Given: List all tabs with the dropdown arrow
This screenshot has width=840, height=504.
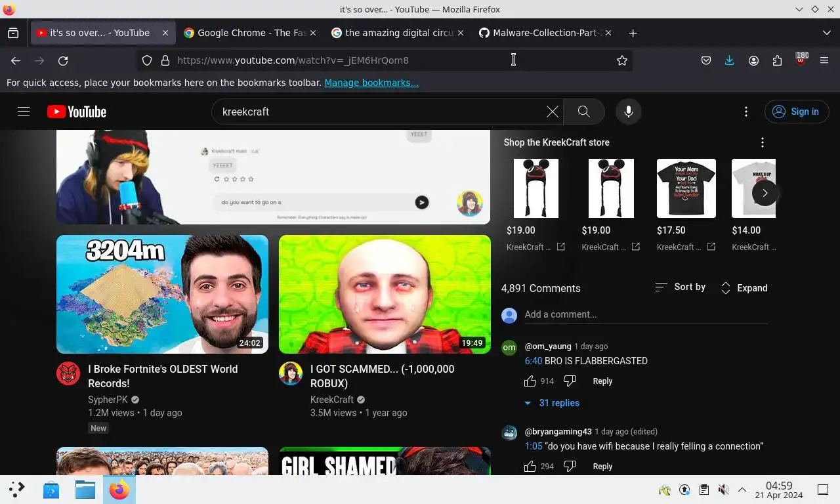Looking at the screenshot, I should coord(826,33).
